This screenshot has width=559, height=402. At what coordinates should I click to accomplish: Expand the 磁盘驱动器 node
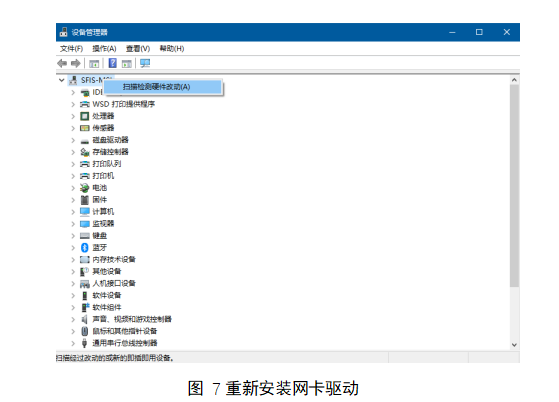pyautogui.click(x=73, y=140)
